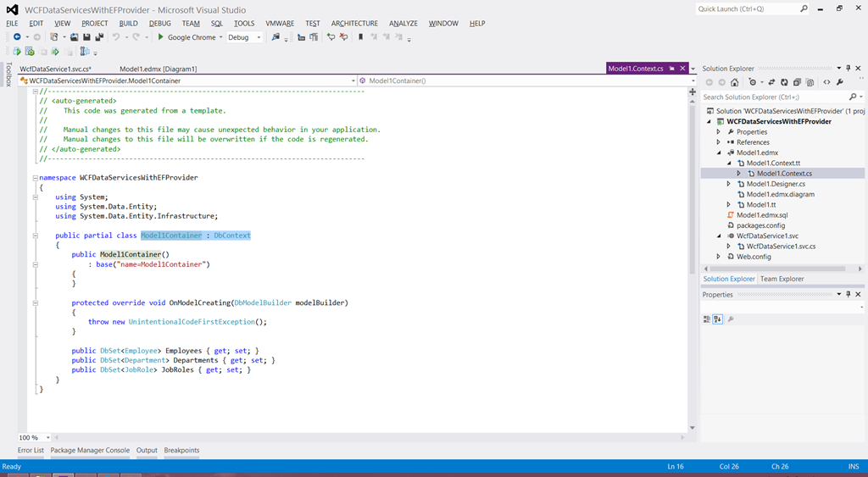
Task: Switch to Team Explorer tab
Action: 782,279
